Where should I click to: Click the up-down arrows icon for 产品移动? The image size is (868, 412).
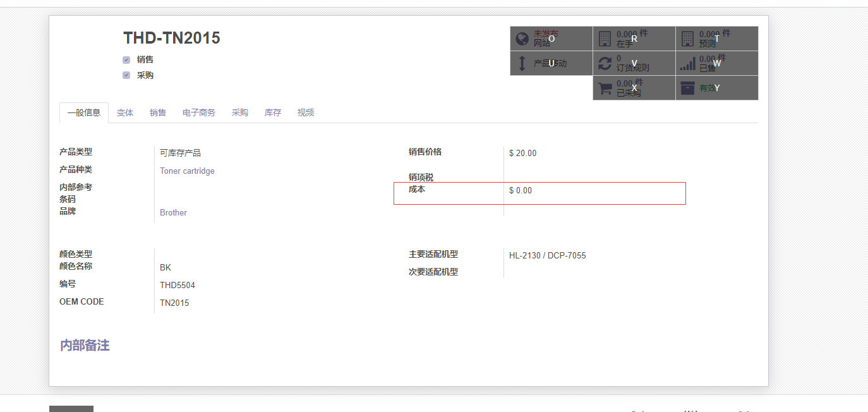tap(522, 63)
